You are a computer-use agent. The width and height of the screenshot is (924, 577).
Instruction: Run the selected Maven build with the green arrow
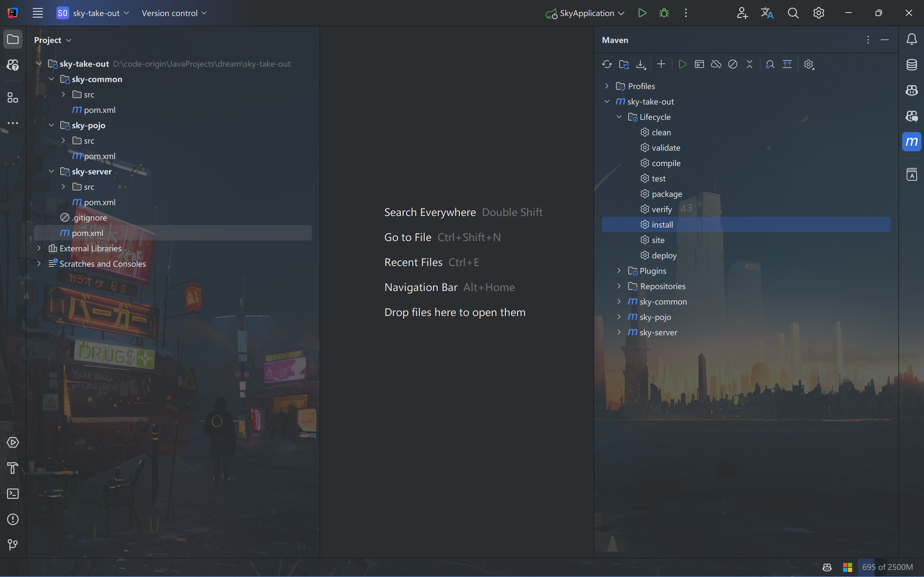coord(683,64)
